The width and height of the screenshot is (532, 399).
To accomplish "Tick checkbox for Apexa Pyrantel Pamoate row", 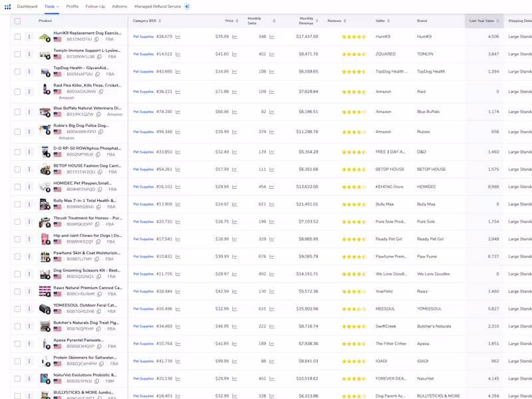I will point(17,344).
